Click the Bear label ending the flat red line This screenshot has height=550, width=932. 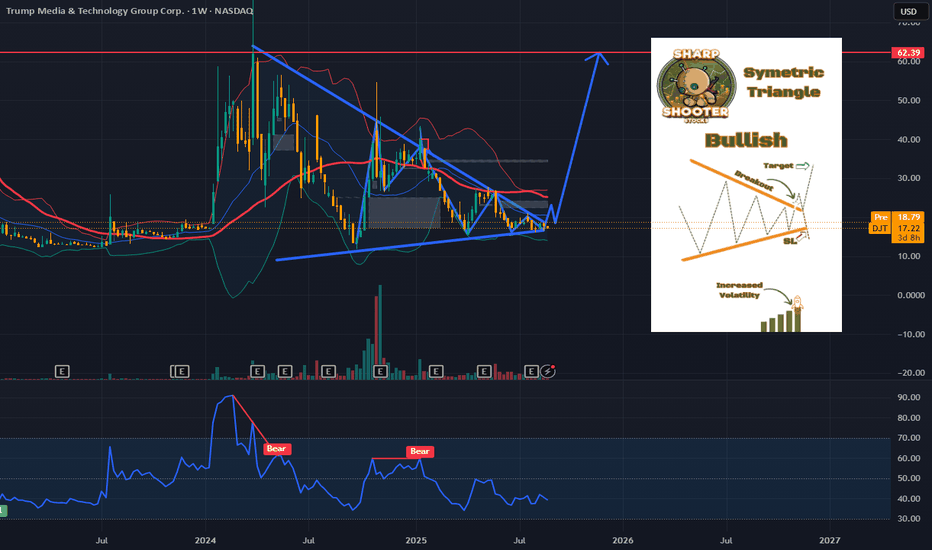[420, 451]
